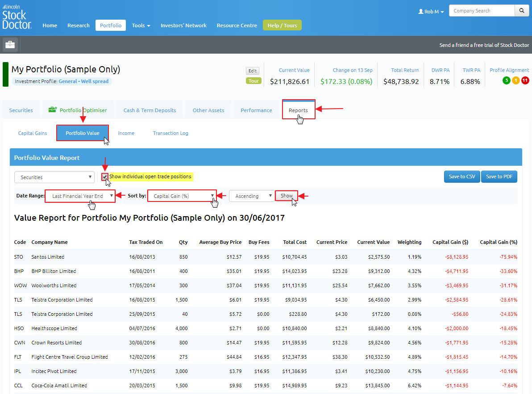Open Investors' Network page
Image resolution: width=532 pixels, height=394 pixels.
tap(183, 25)
